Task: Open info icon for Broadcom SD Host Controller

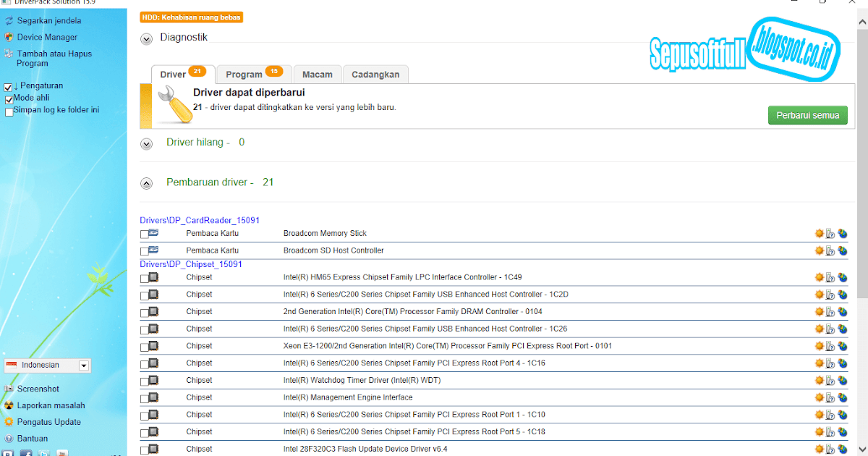Action: (x=830, y=250)
